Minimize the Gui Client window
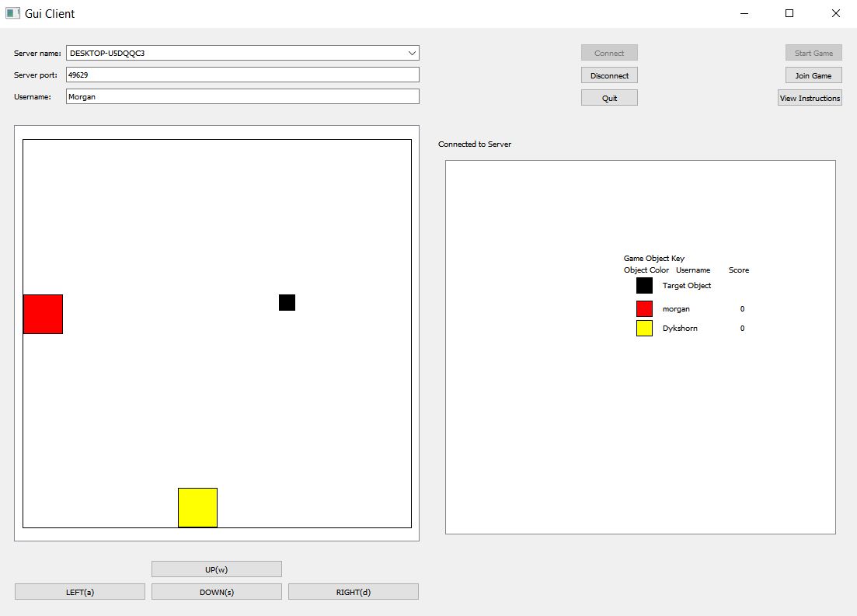 (x=744, y=13)
